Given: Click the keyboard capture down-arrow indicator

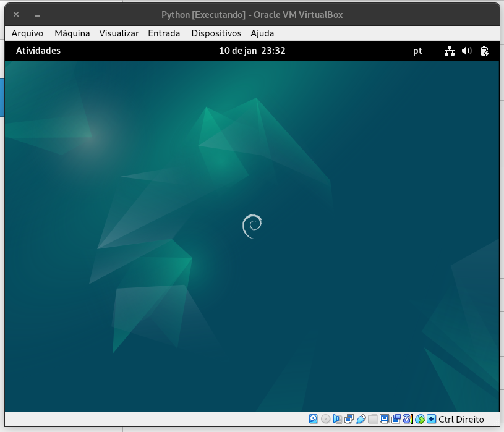Looking at the screenshot, I should click(431, 419).
